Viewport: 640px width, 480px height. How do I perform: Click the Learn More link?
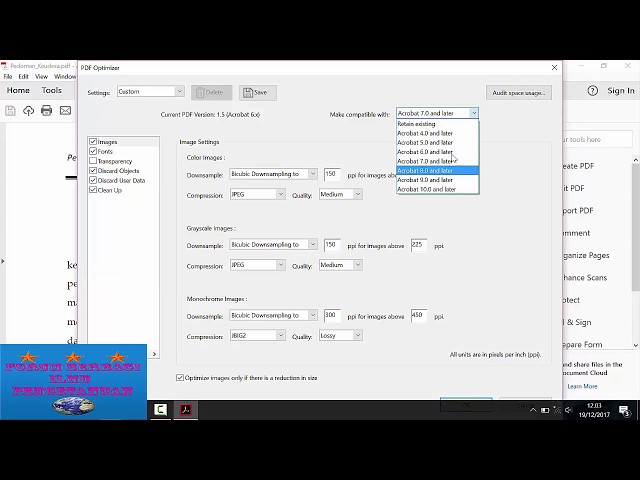582,386
